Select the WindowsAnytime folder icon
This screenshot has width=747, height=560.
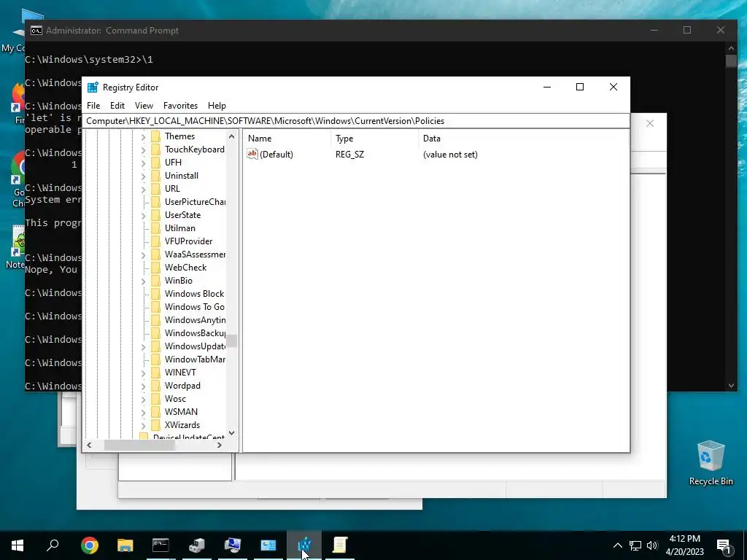[155, 320]
